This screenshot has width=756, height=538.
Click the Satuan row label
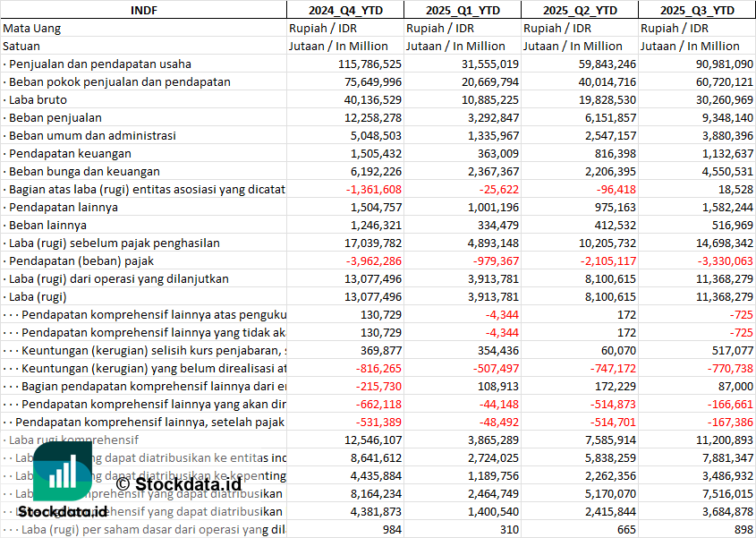21,47
